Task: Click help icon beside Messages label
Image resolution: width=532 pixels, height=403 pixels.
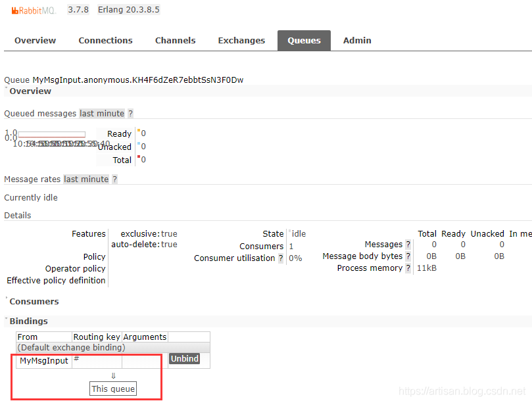Action: tap(408, 245)
